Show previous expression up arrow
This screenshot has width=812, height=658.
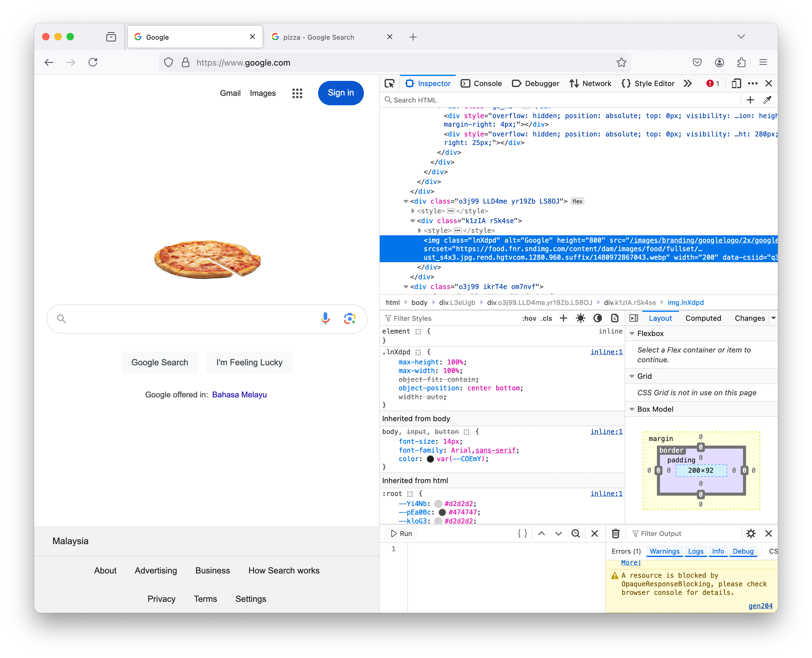tap(542, 534)
